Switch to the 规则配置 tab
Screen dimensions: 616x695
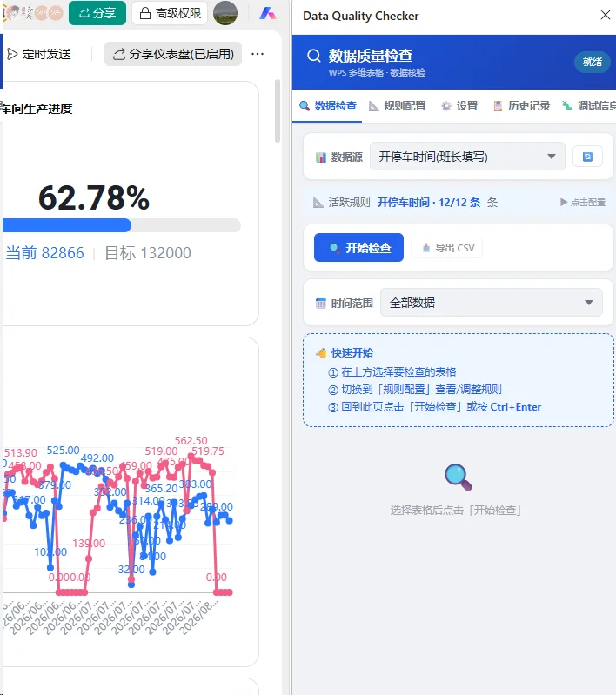coord(398,106)
